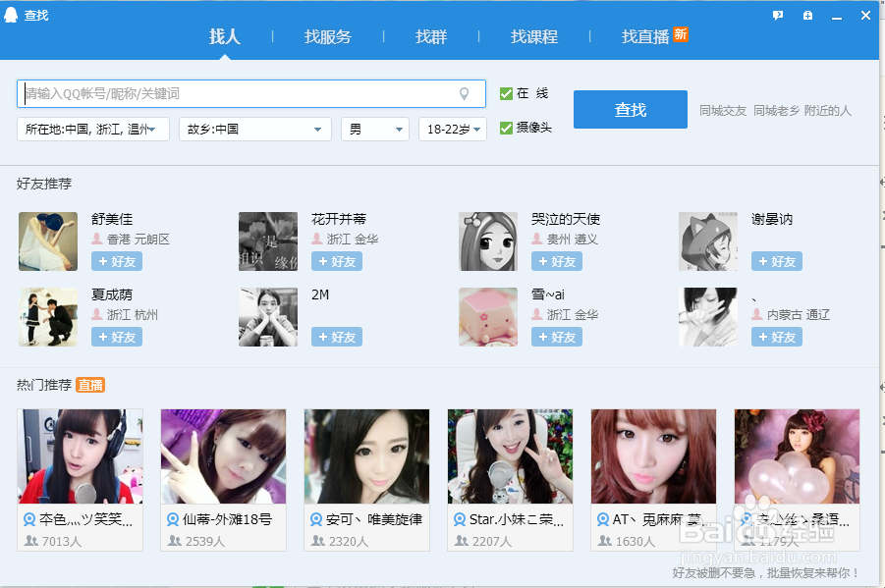Image resolution: width=885 pixels, height=588 pixels.
Task: Click the viewers icon next to 2320人
Action: coord(318,541)
